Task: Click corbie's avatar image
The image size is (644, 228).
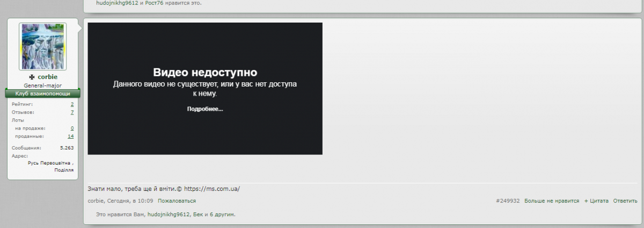Action: click(x=42, y=47)
